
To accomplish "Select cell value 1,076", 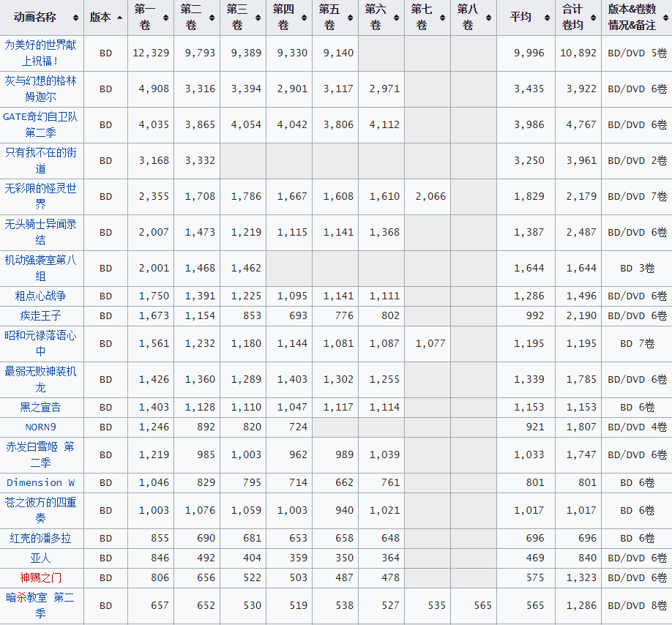I will pyautogui.click(x=200, y=511).
